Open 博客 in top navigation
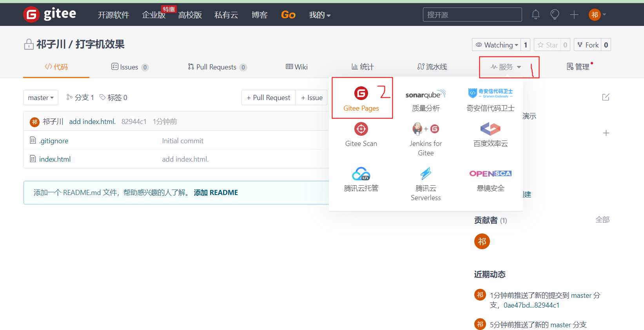The height and width of the screenshot is (330, 644). coord(259,15)
